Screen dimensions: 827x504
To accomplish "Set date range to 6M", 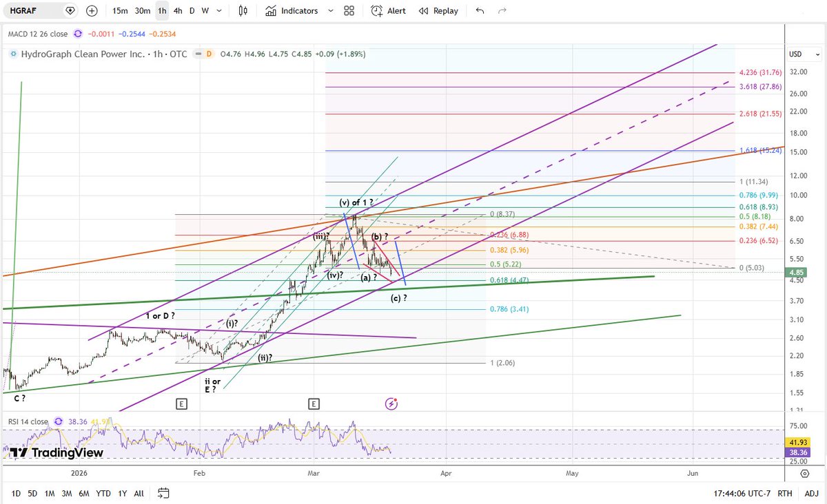I will pyautogui.click(x=83, y=493).
